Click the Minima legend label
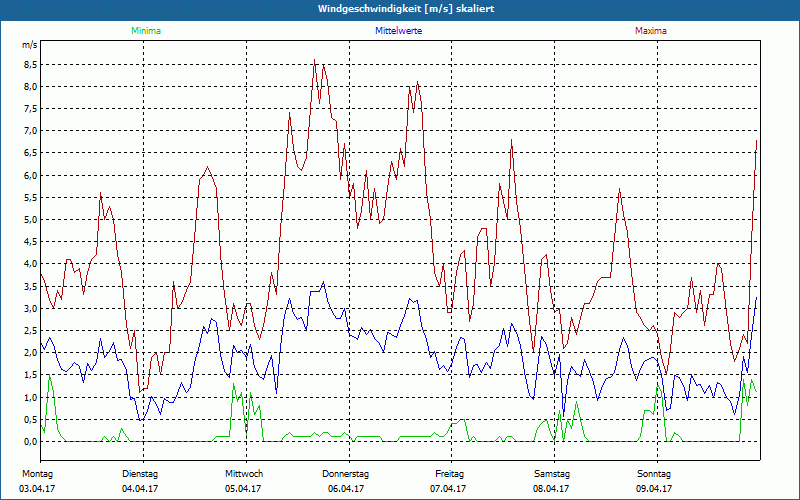 [146, 31]
